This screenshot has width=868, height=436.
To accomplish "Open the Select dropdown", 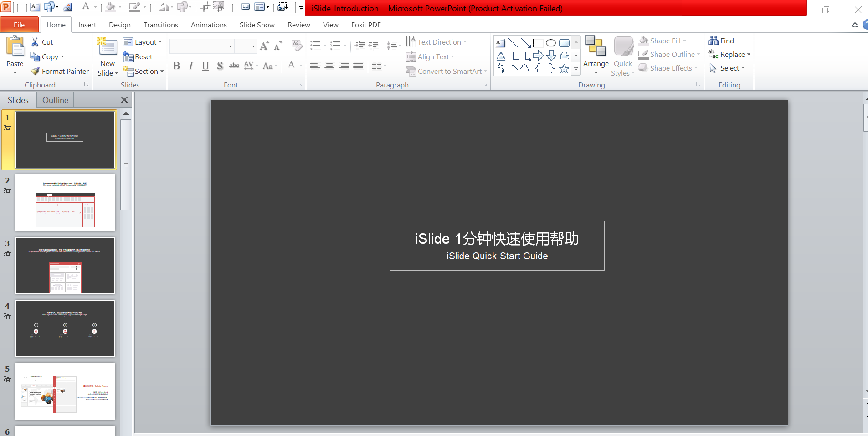I will (x=727, y=68).
